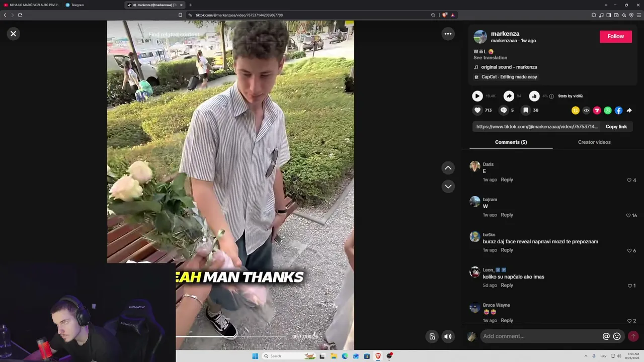Go back in browser history
The width and height of the screenshot is (644, 362).
click(5, 15)
